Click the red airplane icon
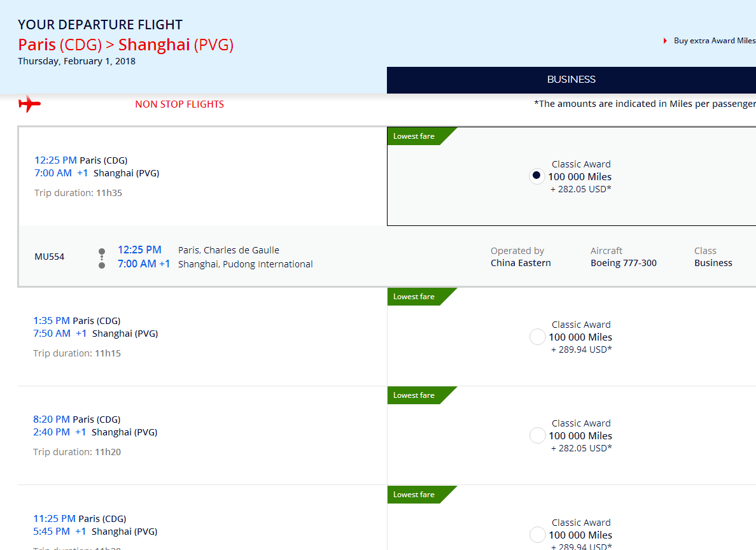The width and height of the screenshot is (756, 550). pyautogui.click(x=29, y=104)
